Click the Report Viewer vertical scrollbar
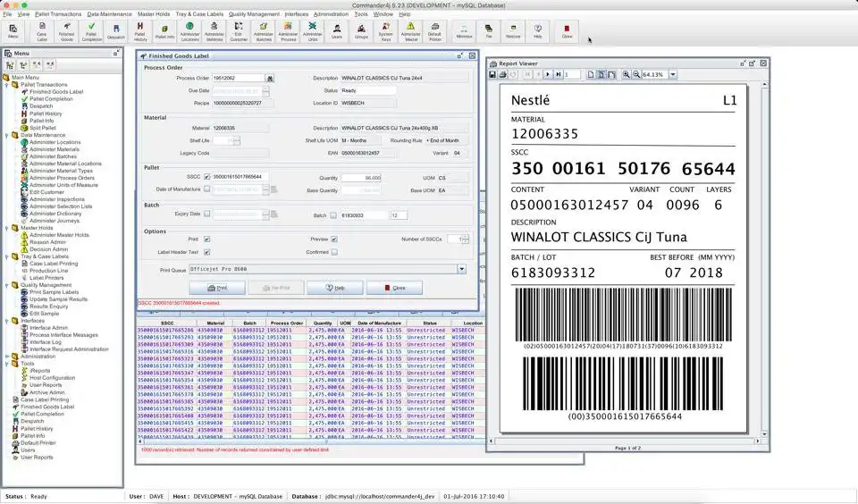Screen dimensions: 858x504 click(x=764, y=258)
